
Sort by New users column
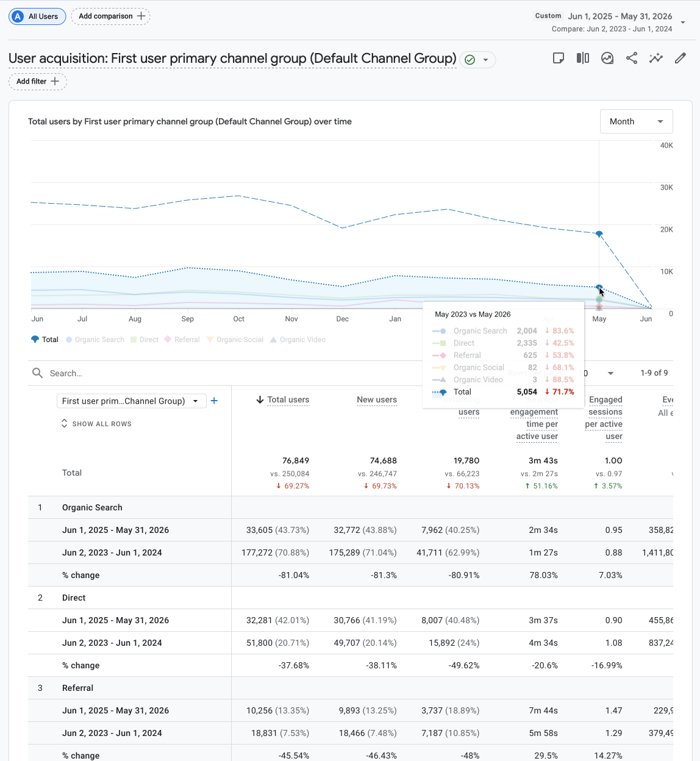click(x=377, y=400)
